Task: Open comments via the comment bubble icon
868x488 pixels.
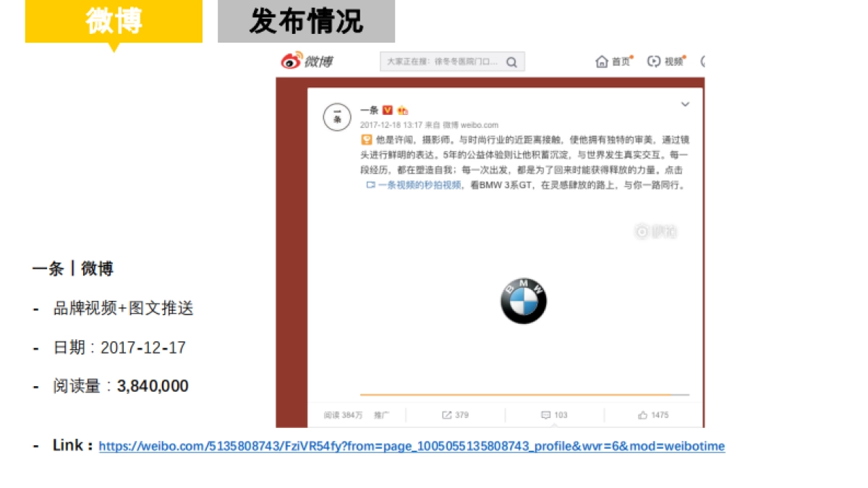Action: (x=546, y=414)
